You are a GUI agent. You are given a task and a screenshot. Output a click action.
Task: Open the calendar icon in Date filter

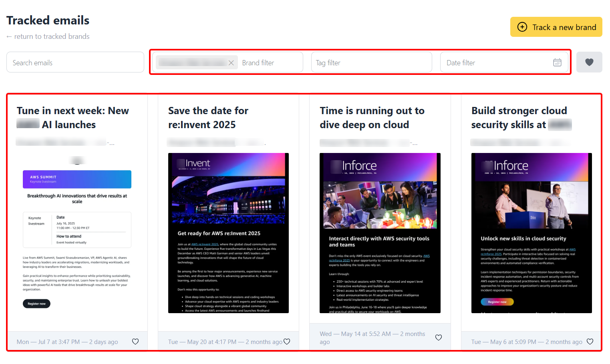[x=557, y=62]
